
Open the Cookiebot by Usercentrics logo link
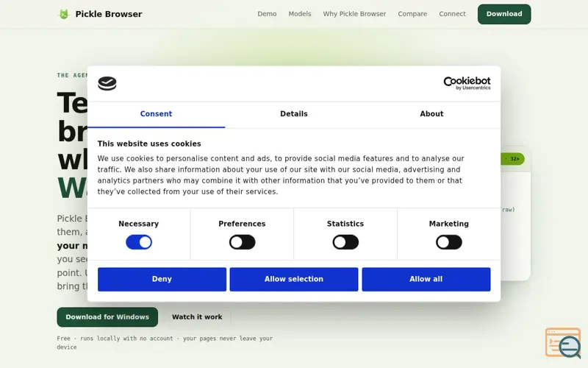tap(467, 83)
